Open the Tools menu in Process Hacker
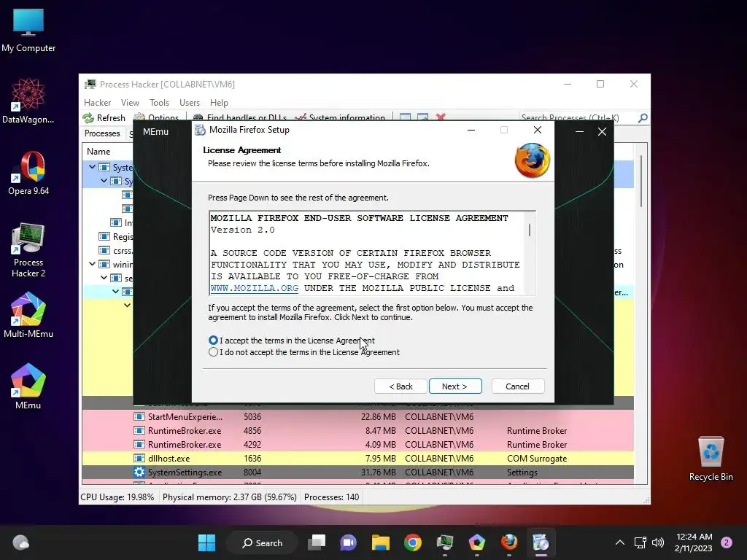This screenshot has height=560, width=747. click(159, 103)
